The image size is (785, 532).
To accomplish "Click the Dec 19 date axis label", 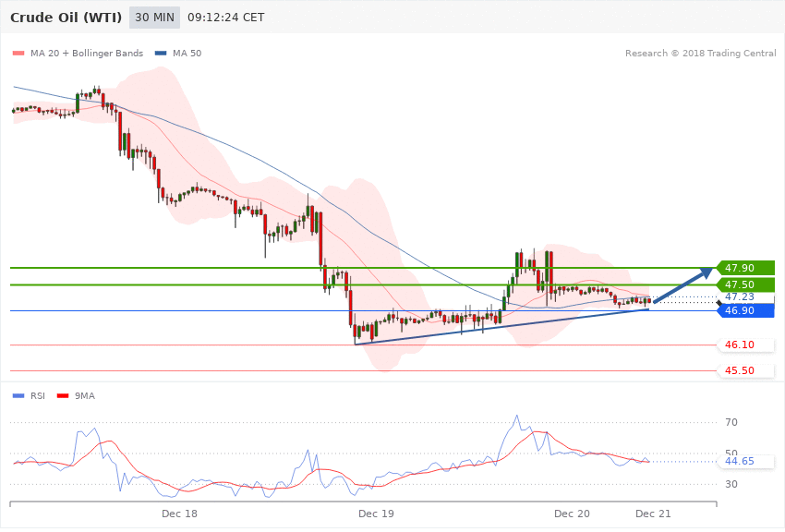I will 376,514.
